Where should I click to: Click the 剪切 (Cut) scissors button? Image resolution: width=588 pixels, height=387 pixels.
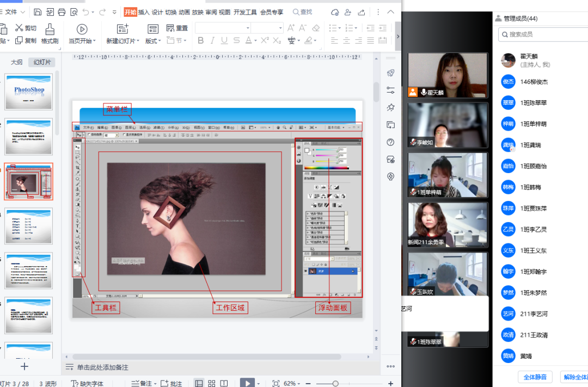click(x=26, y=28)
